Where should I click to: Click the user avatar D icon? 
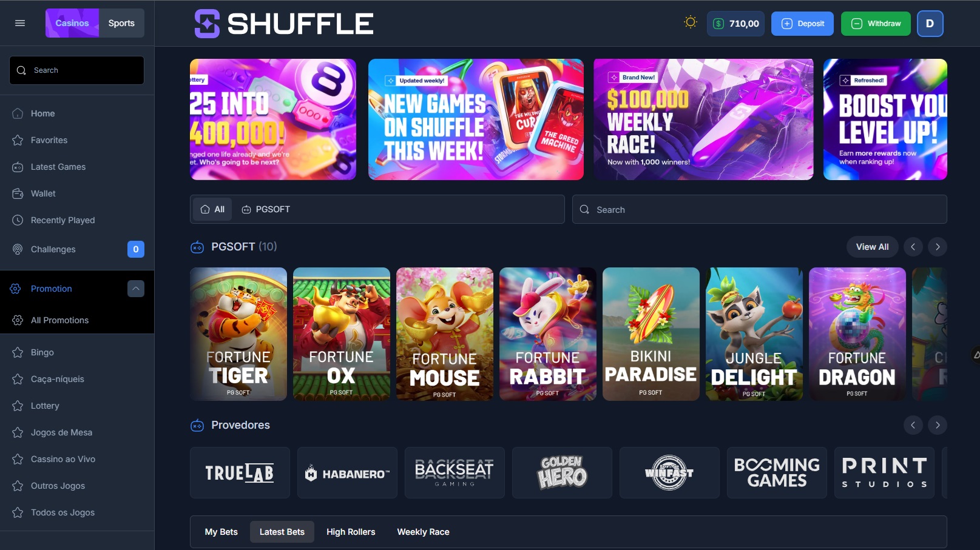(x=930, y=24)
